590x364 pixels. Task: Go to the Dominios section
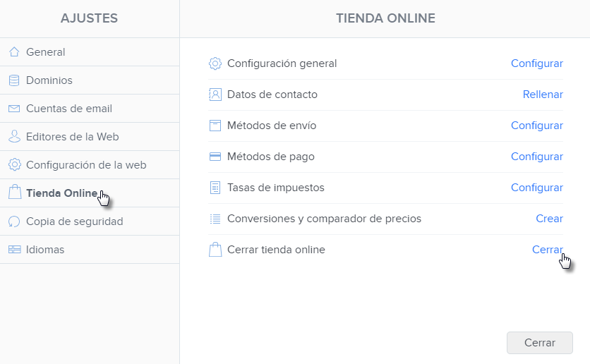49,80
